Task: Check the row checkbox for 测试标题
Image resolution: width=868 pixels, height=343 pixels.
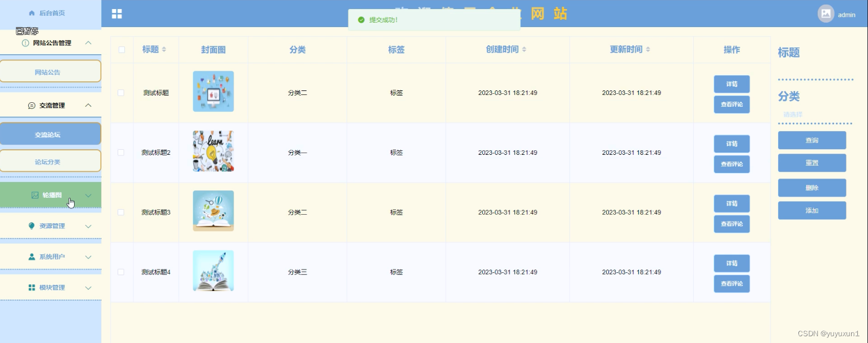Action: pyautogui.click(x=121, y=93)
